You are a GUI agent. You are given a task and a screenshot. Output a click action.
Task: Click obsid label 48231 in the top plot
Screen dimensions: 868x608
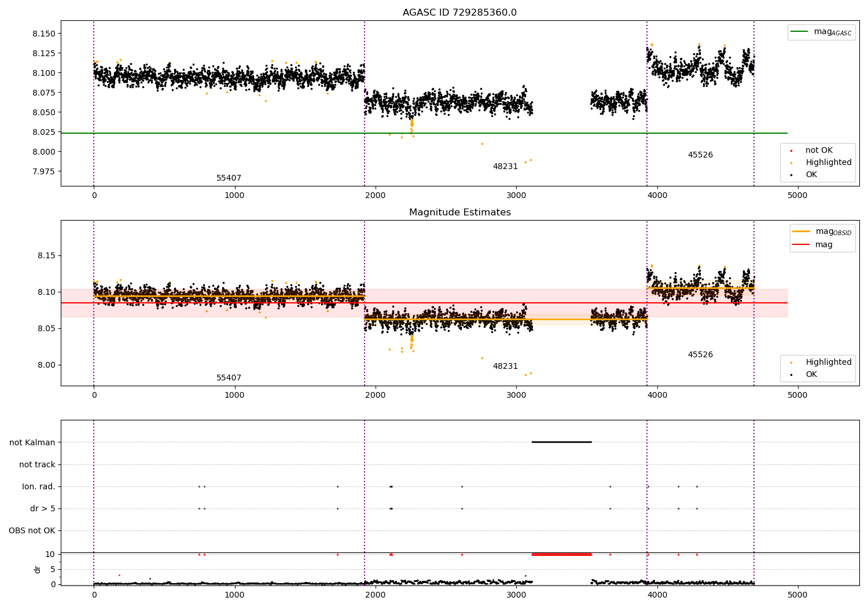[505, 167]
